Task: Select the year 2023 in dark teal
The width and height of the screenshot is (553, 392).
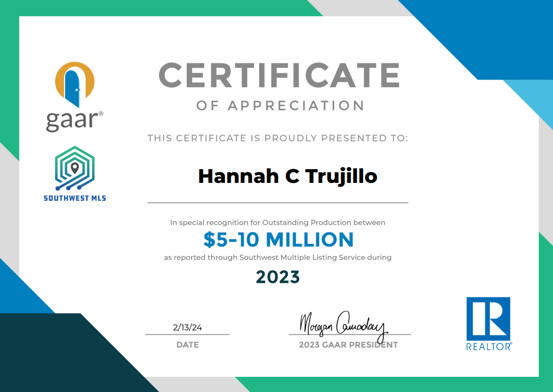Action: coord(278,276)
